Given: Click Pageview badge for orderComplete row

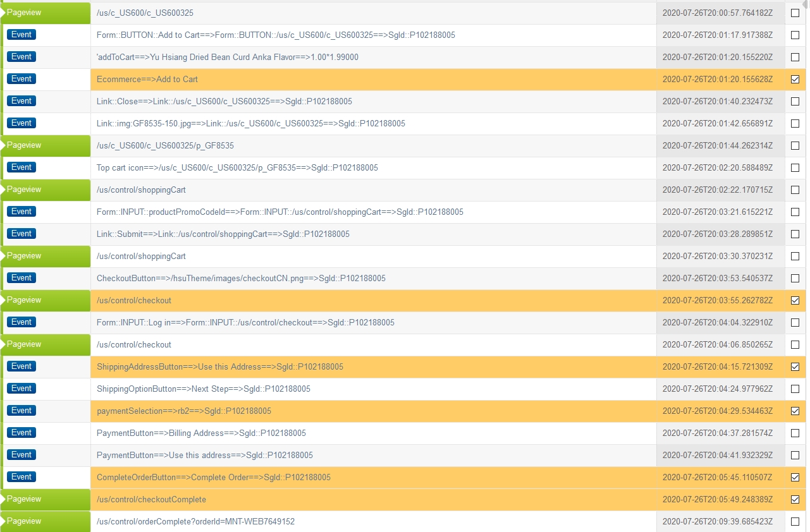Looking at the screenshot, I should coord(46,521).
